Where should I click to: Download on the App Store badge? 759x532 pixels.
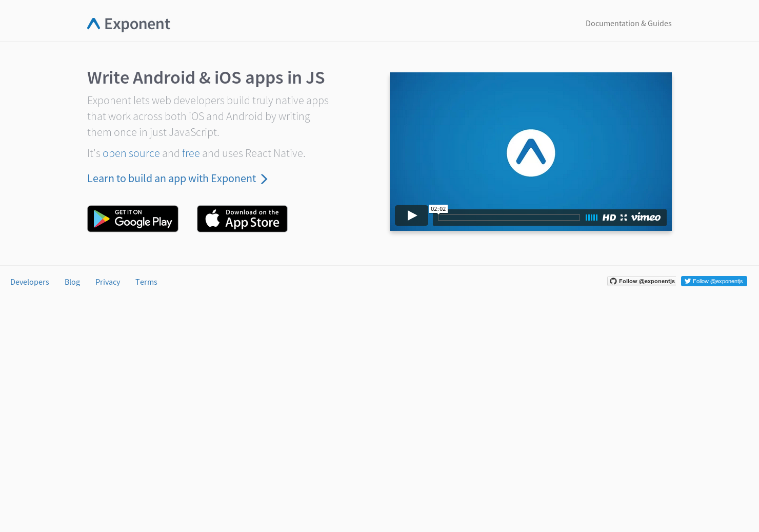[x=242, y=219]
